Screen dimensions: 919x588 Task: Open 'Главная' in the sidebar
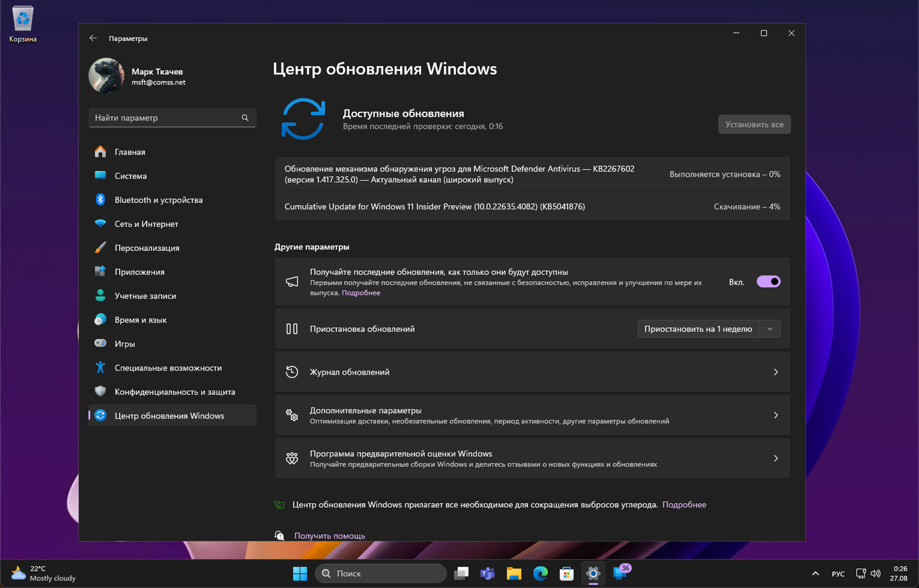tap(172, 152)
